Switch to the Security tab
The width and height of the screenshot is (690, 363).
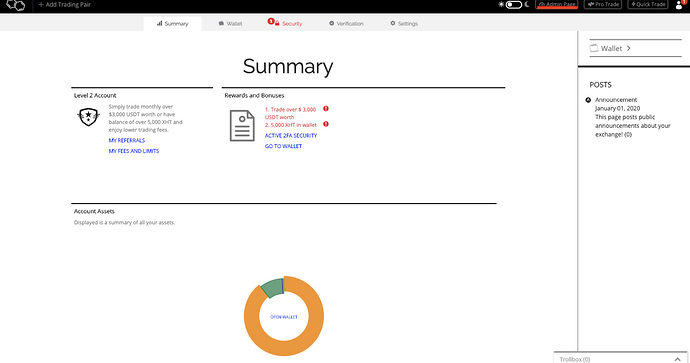(x=285, y=23)
